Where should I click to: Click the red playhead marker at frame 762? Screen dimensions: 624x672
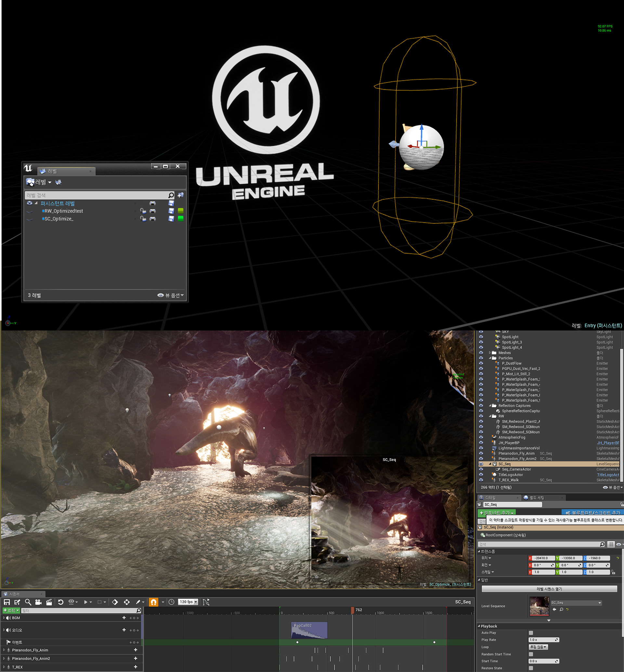353,610
